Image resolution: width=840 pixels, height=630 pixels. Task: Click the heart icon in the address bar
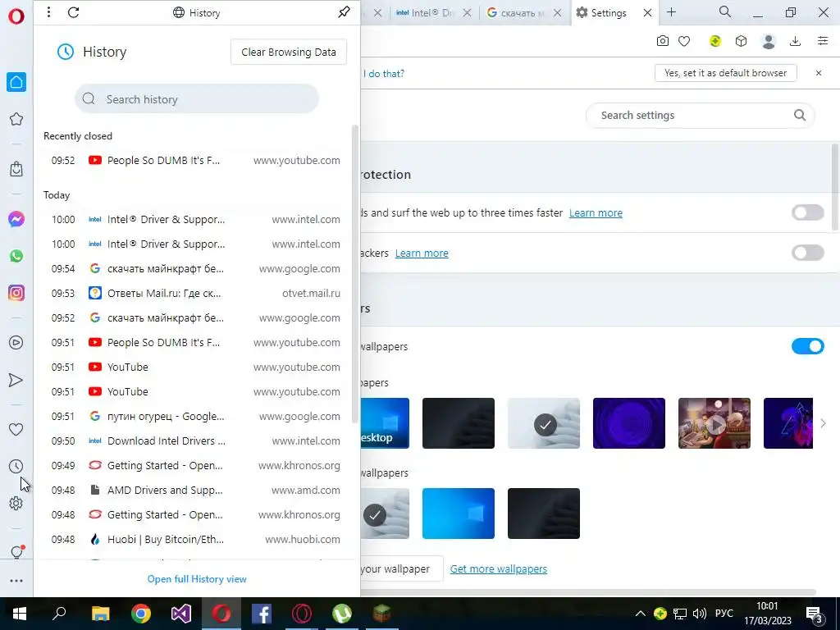[x=684, y=41]
